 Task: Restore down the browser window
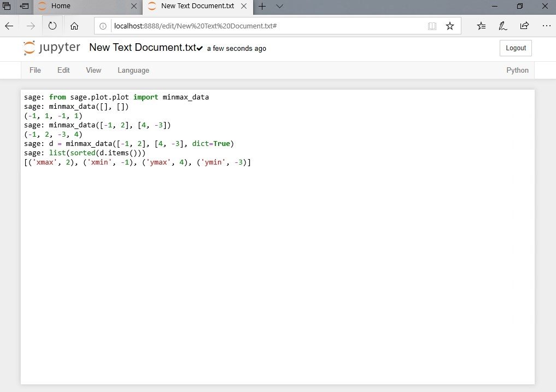point(520,6)
